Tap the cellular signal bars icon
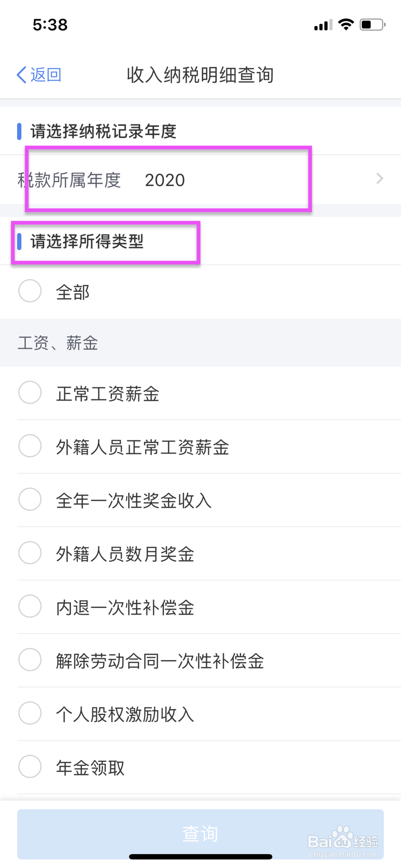 pyautogui.click(x=323, y=25)
